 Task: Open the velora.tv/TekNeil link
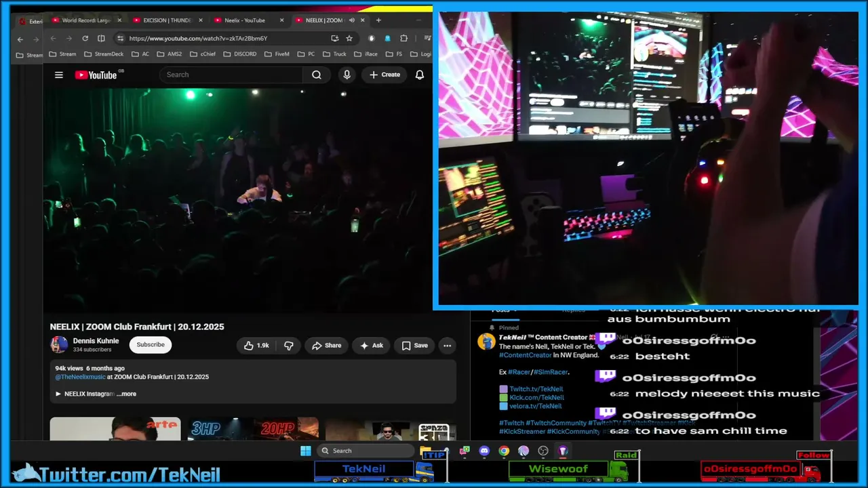536,406
